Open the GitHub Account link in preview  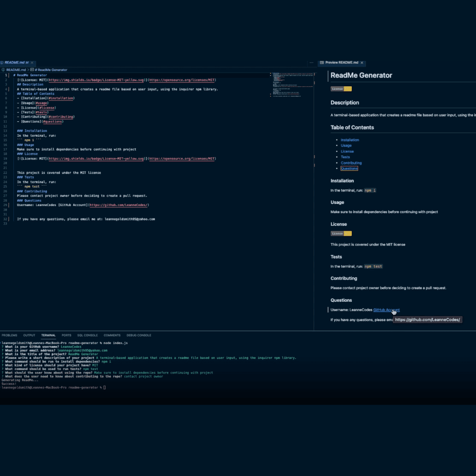pyautogui.click(x=387, y=310)
